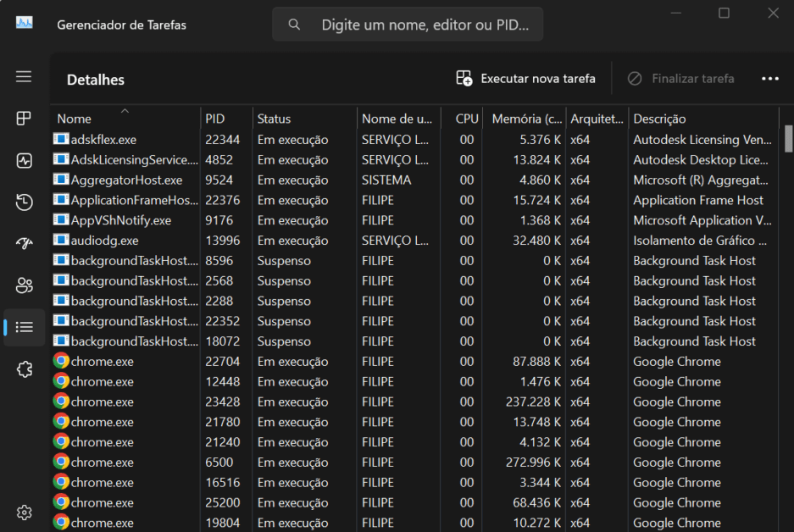Click Executar nova tarefa button
794x532 pixels.
pos(525,79)
